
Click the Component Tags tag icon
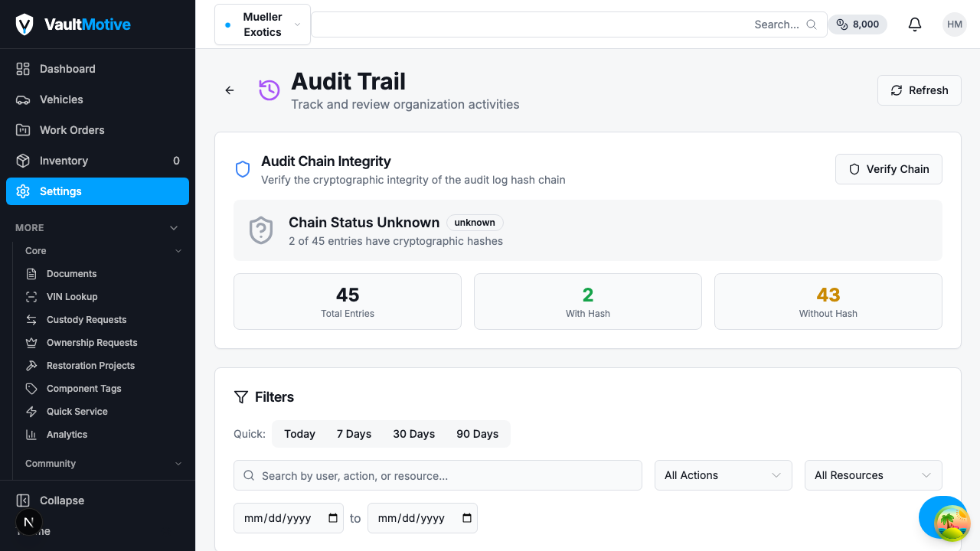point(31,389)
